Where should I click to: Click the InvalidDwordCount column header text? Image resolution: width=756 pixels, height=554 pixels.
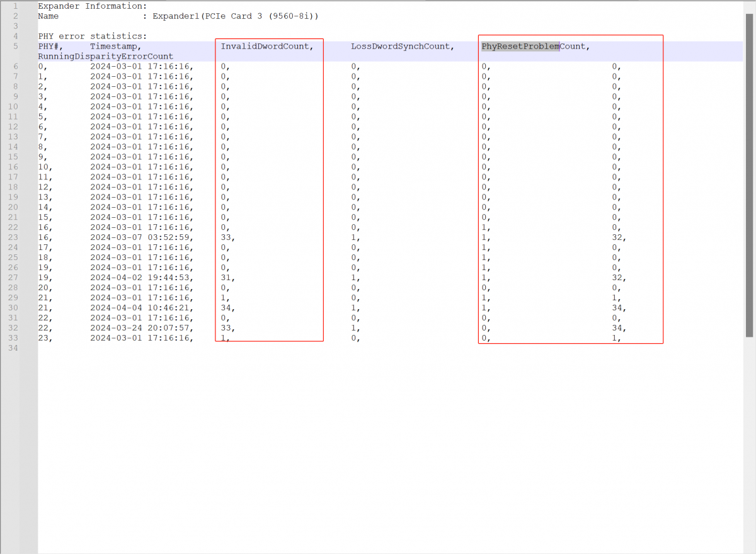coord(266,47)
